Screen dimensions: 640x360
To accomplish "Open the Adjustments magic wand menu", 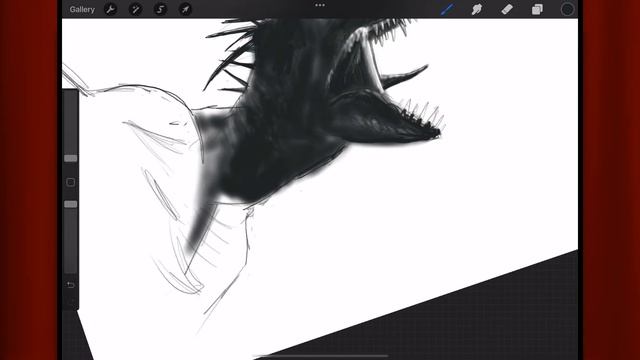I will tap(136, 9).
